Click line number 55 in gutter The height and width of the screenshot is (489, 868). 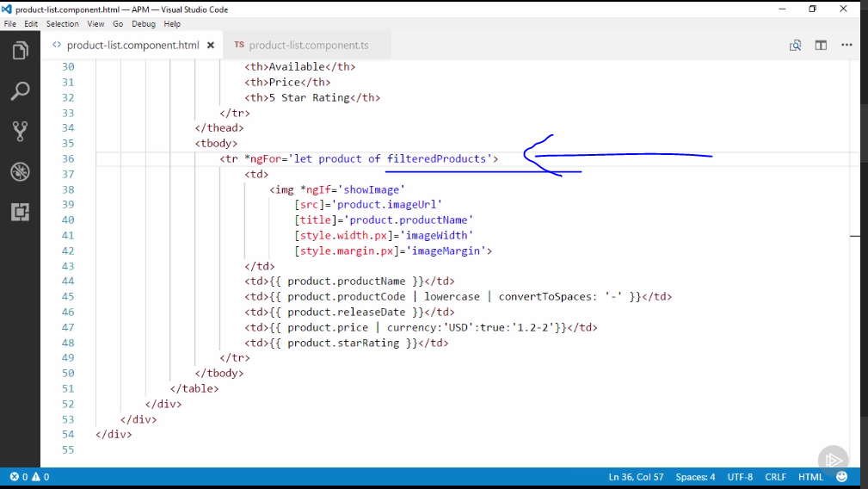(x=68, y=449)
